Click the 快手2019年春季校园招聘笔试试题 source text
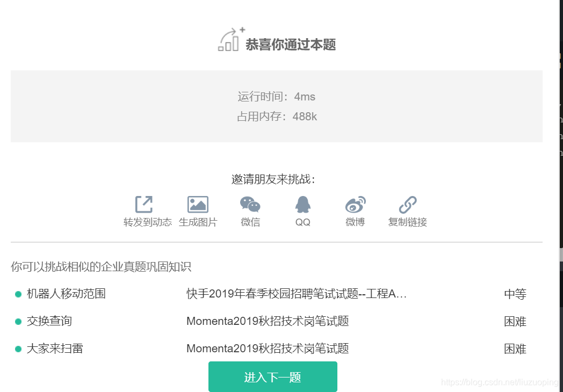The image size is (563, 392). click(x=297, y=294)
